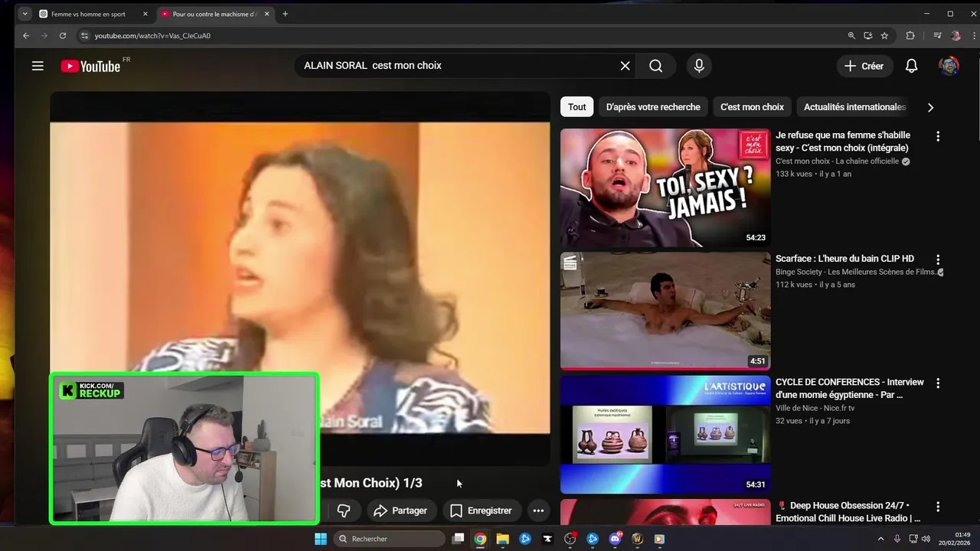This screenshot has width=980, height=551.
Task: Go to the YouTube home logo
Action: pos(90,67)
